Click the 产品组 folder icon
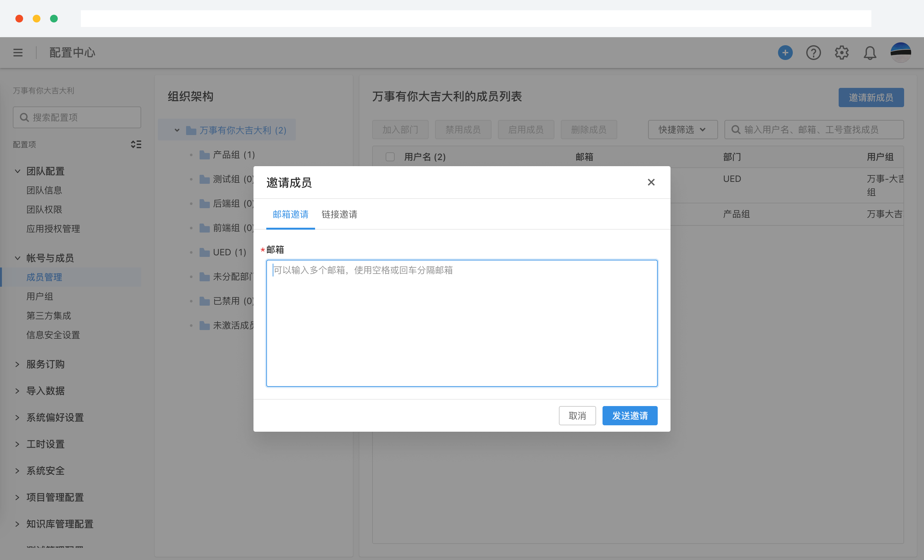This screenshot has height=560, width=924. (x=204, y=155)
